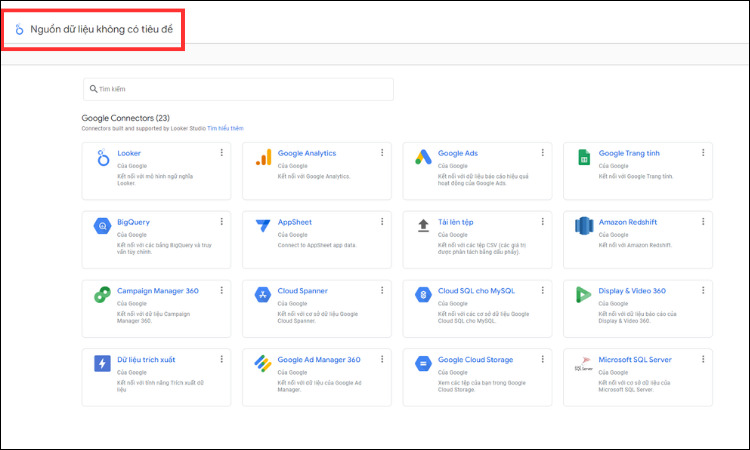Viewport: 750px width, 450px height.
Task: Open more options for Tải lên tệp card
Action: point(542,221)
